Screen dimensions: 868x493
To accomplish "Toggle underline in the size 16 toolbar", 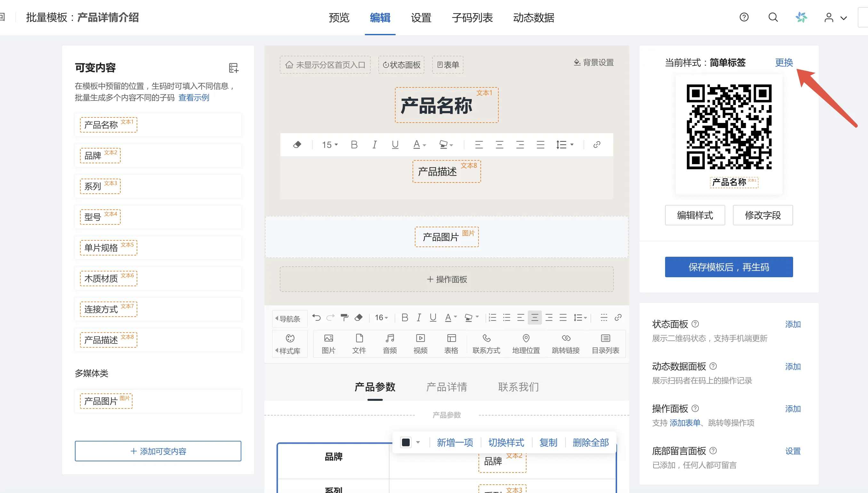I will click(x=433, y=318).
